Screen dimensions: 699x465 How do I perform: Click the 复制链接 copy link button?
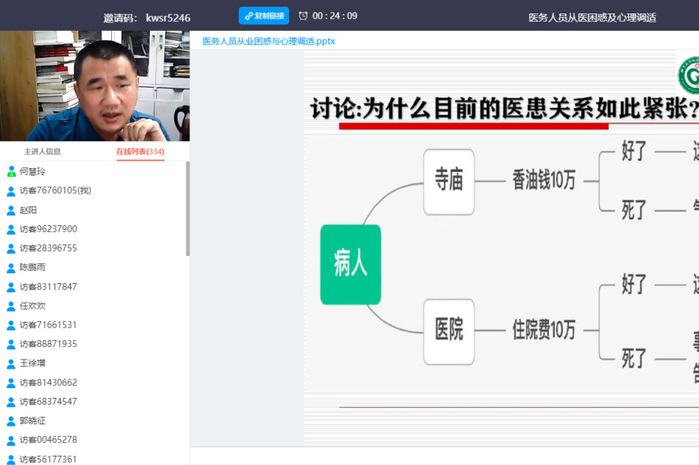click(x=263, y=16)
